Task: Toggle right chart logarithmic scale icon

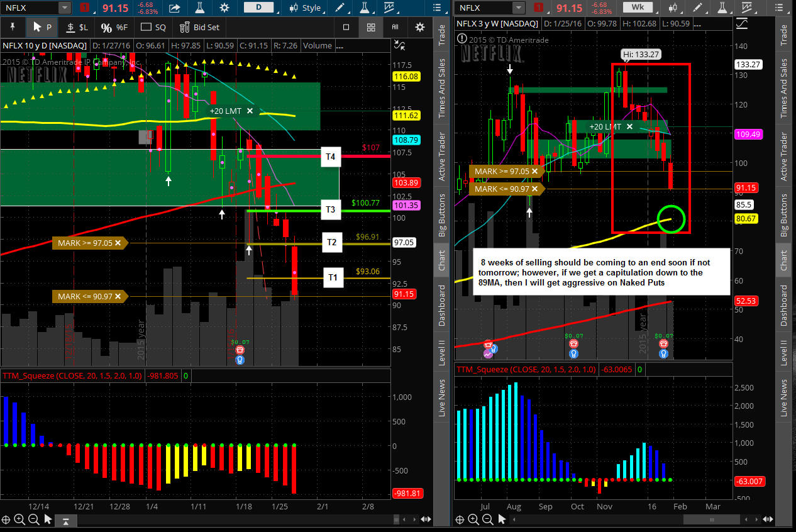Action: pos(742,23)
